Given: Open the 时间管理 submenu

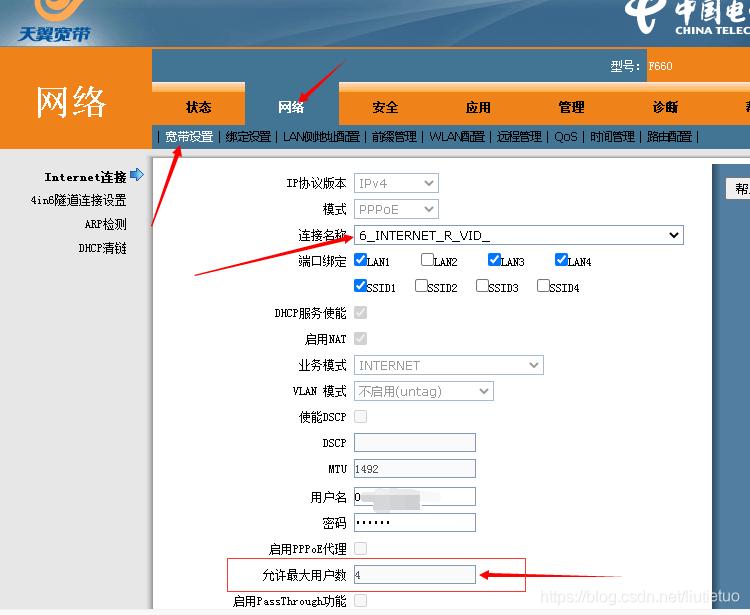Looking at the screenshot, I should click(x=612, y=137).
